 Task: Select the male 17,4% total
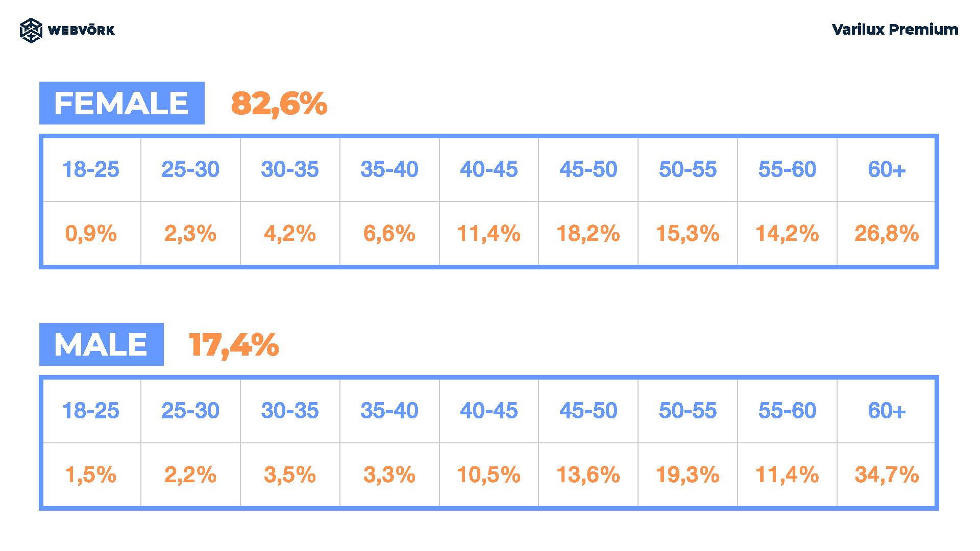234,345
